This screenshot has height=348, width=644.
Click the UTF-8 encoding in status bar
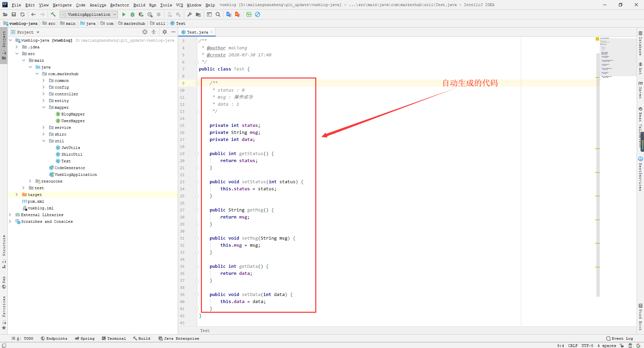587,346
